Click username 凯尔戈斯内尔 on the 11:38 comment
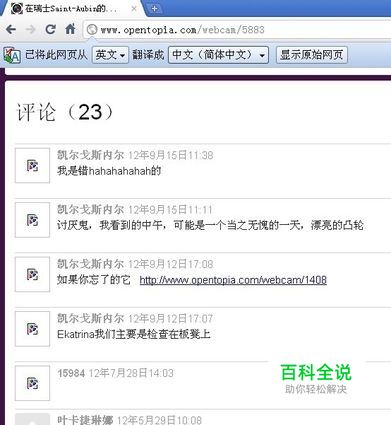Screen dimensions: 391x425 tap(90, 155)
